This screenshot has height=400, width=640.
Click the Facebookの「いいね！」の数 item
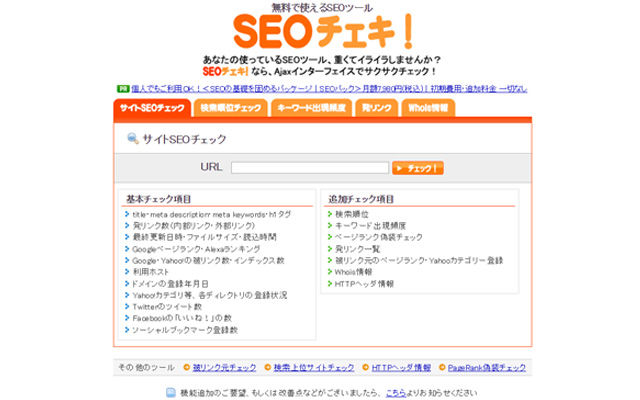click(x=182, y=318)
